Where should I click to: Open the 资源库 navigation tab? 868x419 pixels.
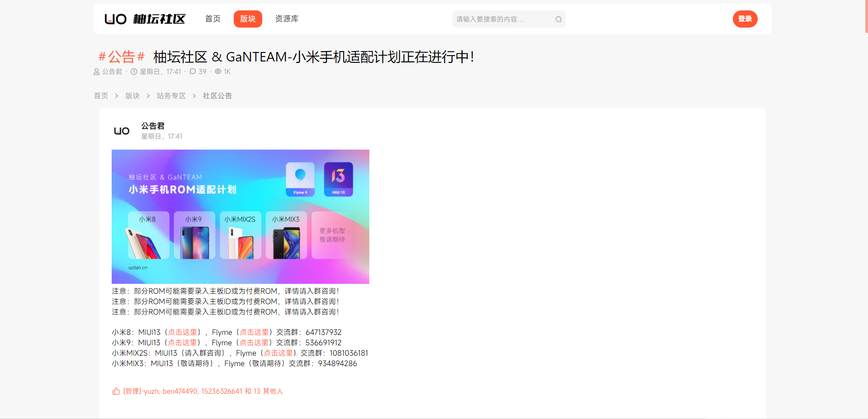coord(287,19)
